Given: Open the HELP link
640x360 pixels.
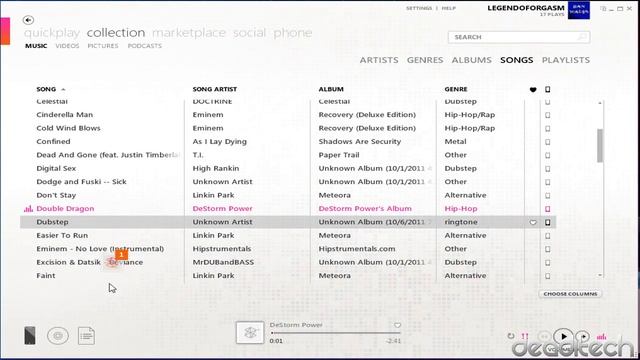Looking at the screenshot, I should [x=449, y=8].
